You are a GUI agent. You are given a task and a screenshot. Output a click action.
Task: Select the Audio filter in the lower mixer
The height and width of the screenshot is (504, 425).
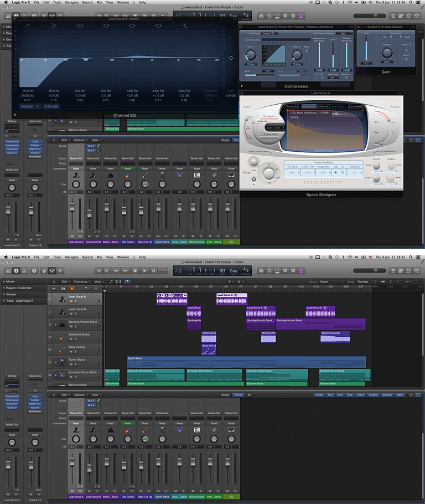point(319,395)
